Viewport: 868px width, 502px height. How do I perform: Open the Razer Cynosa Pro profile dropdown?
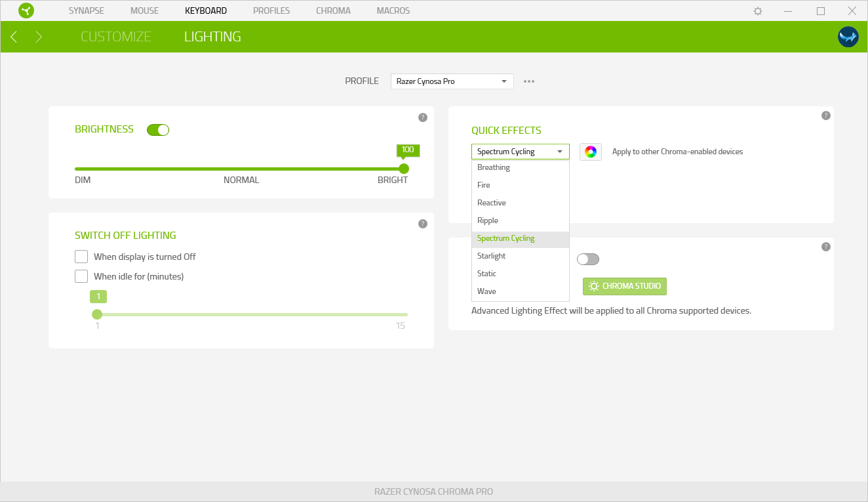point(452,81)
